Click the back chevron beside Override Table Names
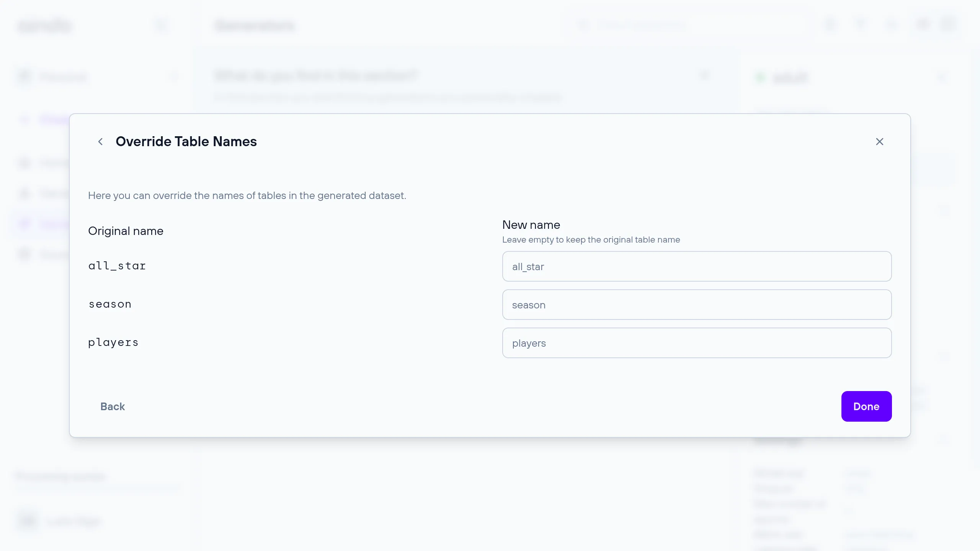980x551 pixels. click(x=100, y=142)
